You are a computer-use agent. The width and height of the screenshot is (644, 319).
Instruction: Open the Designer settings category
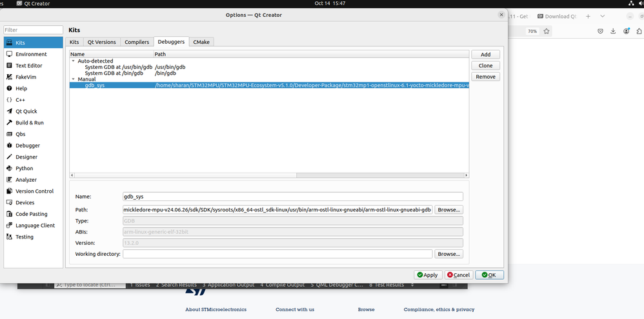click(x=34, y=157)
